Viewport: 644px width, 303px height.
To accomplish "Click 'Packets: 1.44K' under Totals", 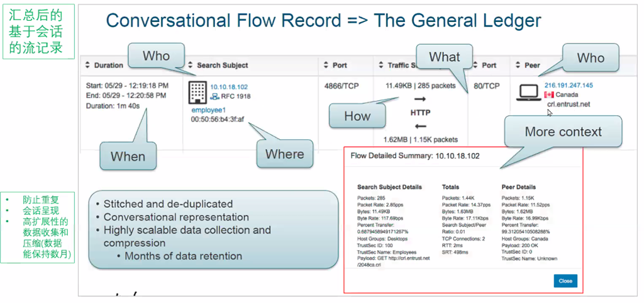I will coord(458,198).
